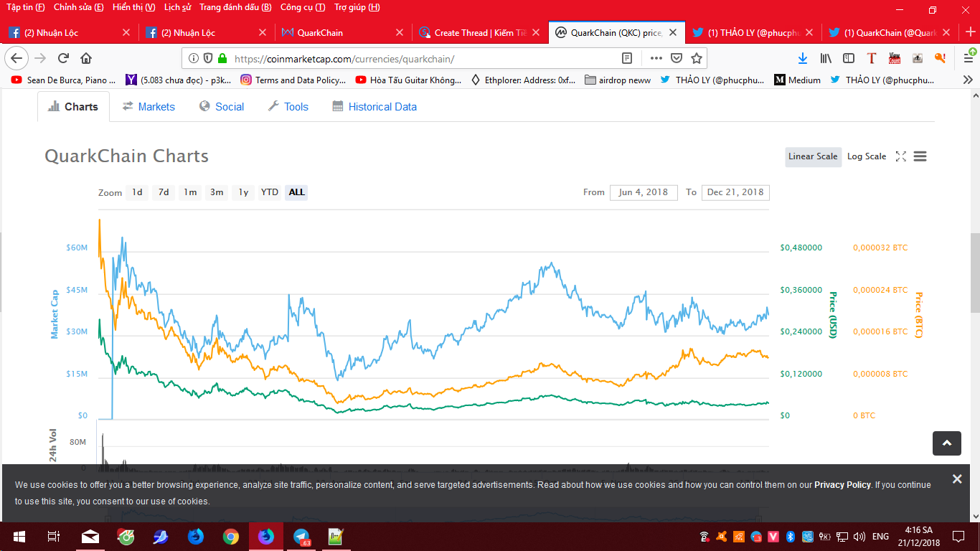Open Google Chrome from the taskbar
980x551 pixels.
click(230, 537)
